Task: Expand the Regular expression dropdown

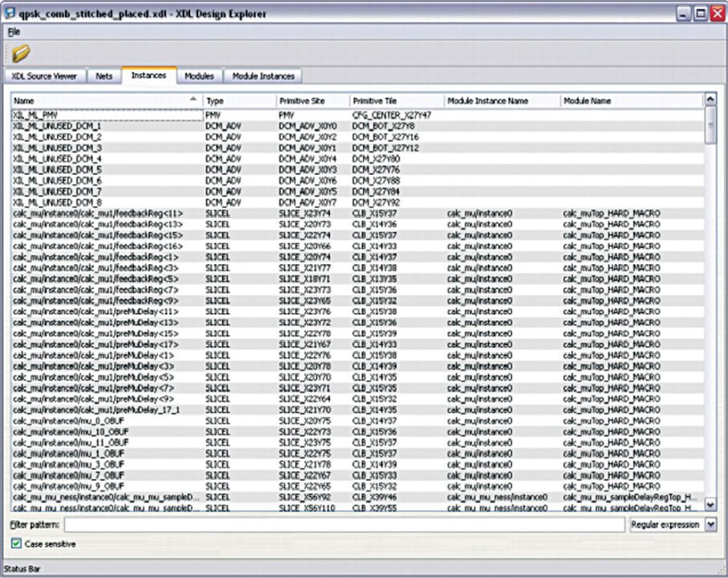Action: point(710,525)
